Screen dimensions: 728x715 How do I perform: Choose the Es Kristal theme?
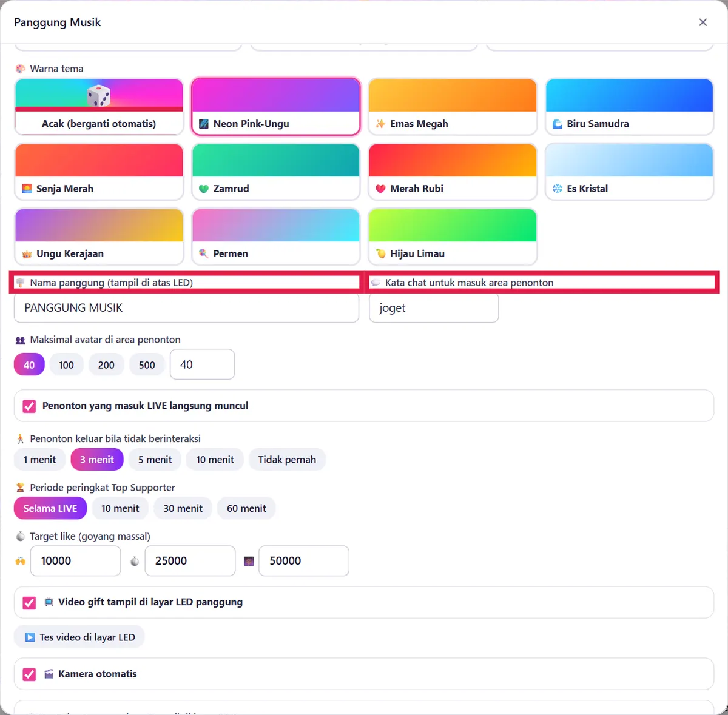tap(630, 172)
